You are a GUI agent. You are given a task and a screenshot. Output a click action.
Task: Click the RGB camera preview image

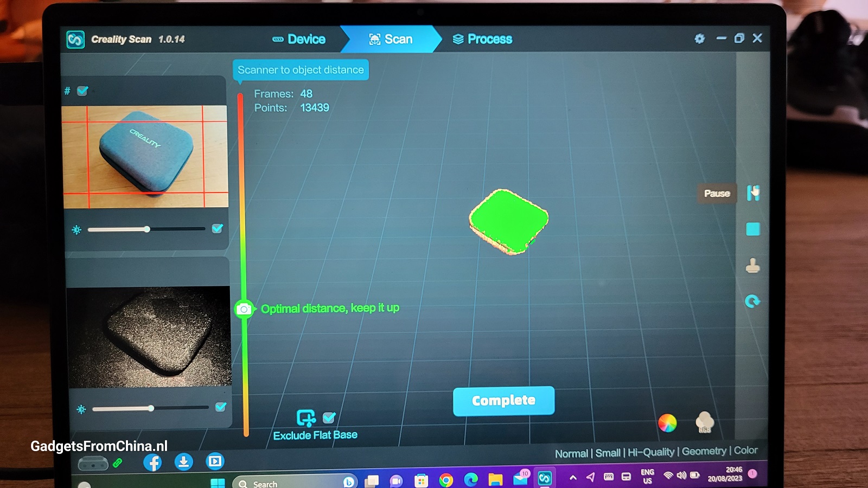pos(145,157)
